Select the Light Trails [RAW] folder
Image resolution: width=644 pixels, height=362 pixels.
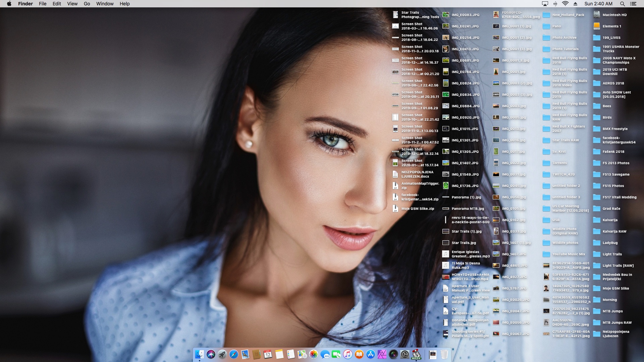point(613,265)
